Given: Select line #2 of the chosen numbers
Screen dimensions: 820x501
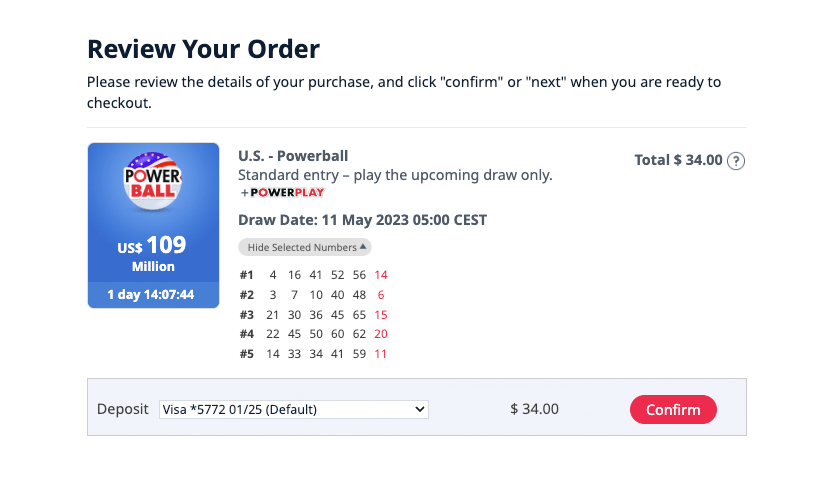Looking at the screenshot, I should (314, 295).
